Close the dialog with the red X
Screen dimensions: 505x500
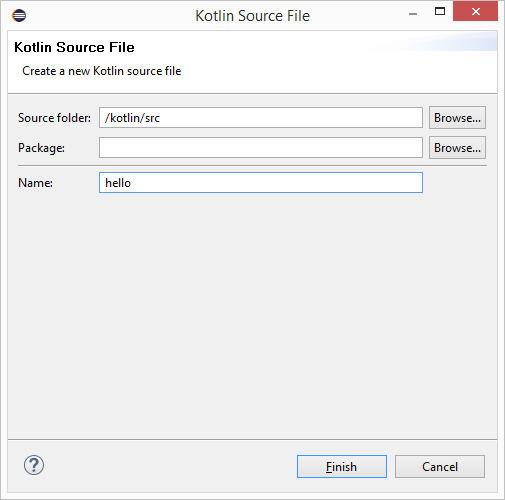[475, 12]
